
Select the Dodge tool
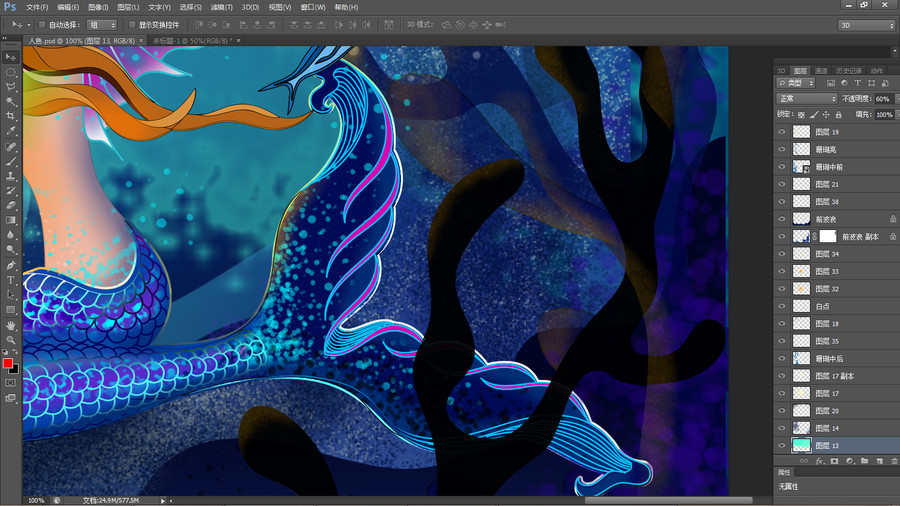coord(10,249)
